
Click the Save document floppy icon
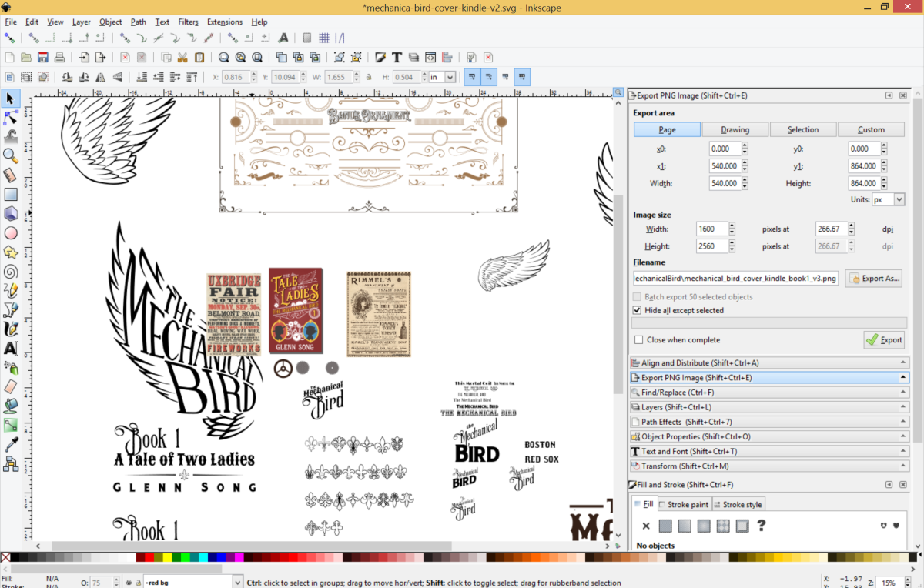42,57
